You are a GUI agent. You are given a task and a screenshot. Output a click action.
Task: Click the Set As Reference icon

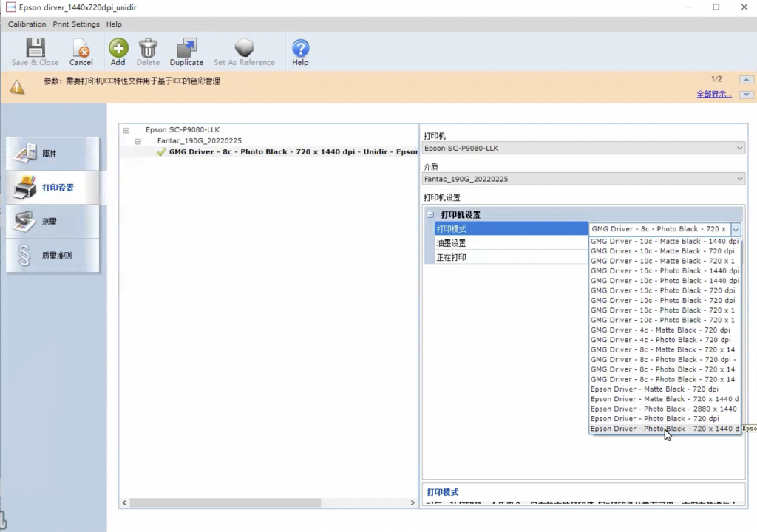[x=244, y=48]
